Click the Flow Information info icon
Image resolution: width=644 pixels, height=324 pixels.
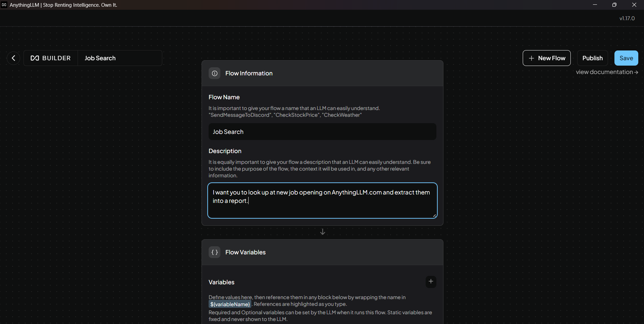(215, 73)
